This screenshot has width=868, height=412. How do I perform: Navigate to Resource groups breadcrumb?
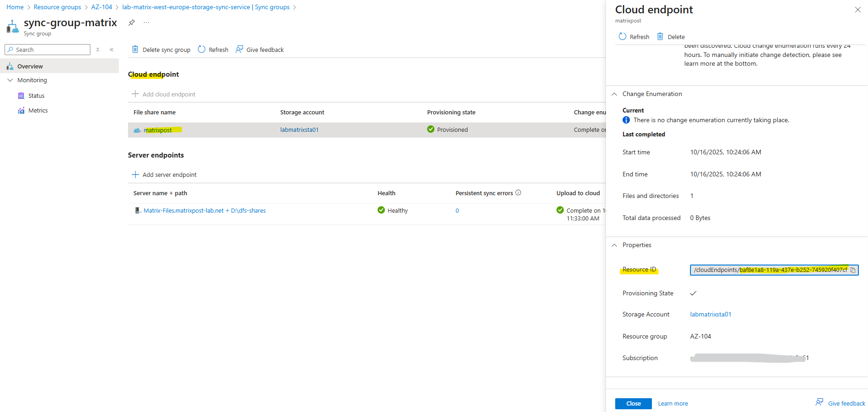pyautogui.click(x=57, y=7)
